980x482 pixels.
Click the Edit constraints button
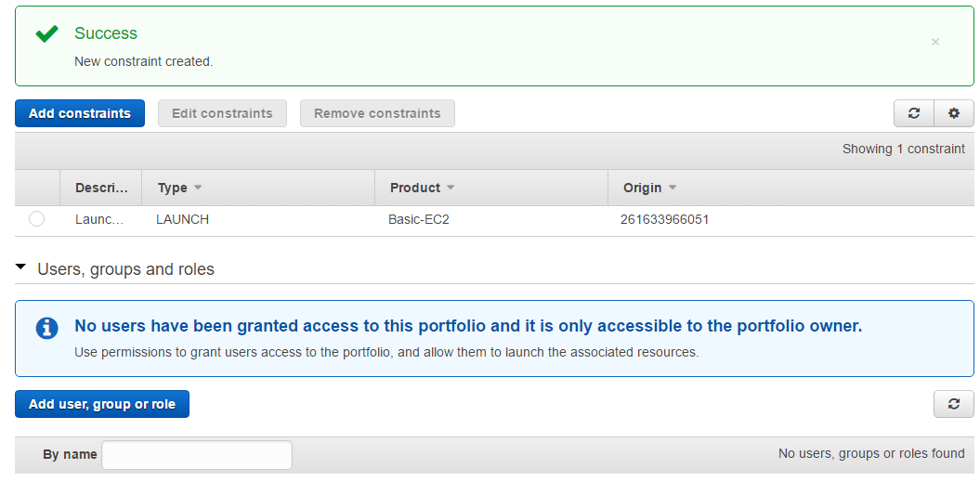tap(222, 113)
